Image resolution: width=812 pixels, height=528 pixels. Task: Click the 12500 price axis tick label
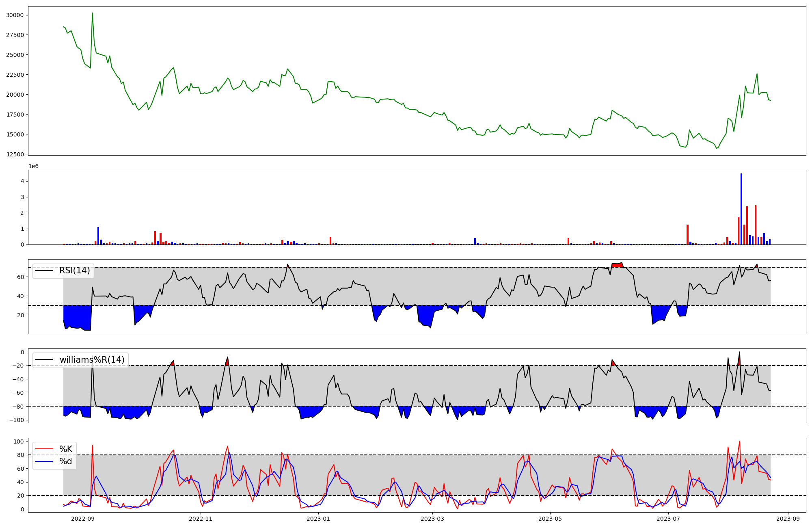click(x=15, y=154)
